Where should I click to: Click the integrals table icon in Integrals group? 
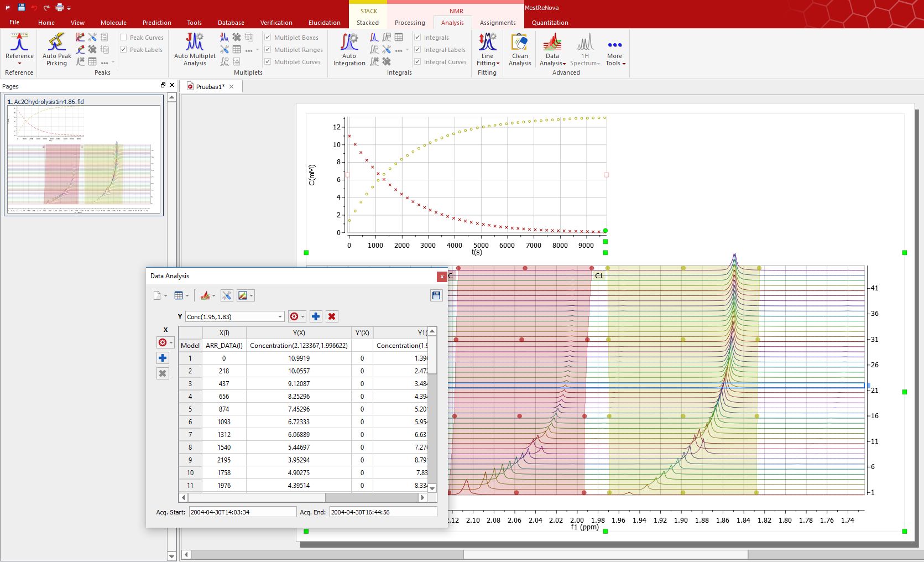tap(399, 37)
